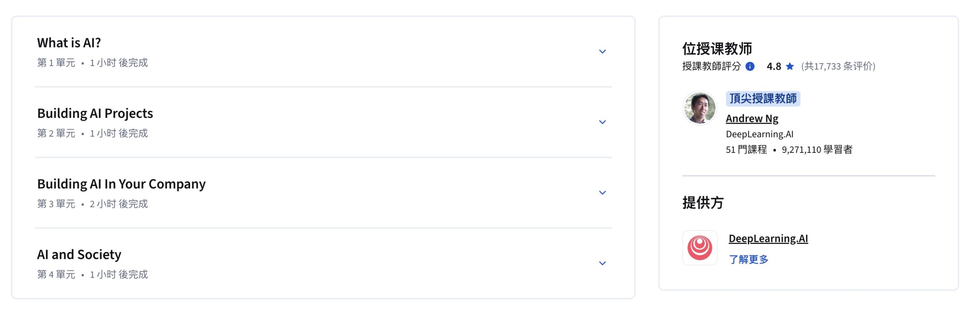Select the Building AI In Your Company title
Screen dimensions: 980x324
pos(121,184)
